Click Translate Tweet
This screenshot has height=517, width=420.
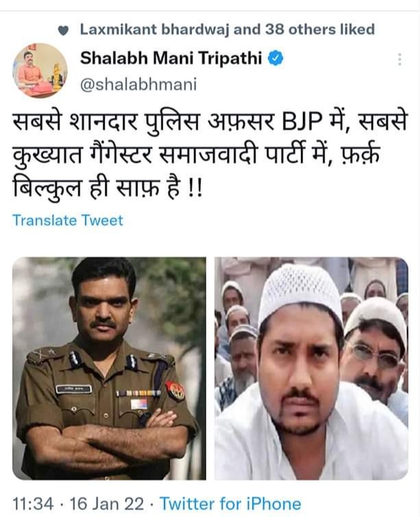pyautogui.click(x=67, y=220)
